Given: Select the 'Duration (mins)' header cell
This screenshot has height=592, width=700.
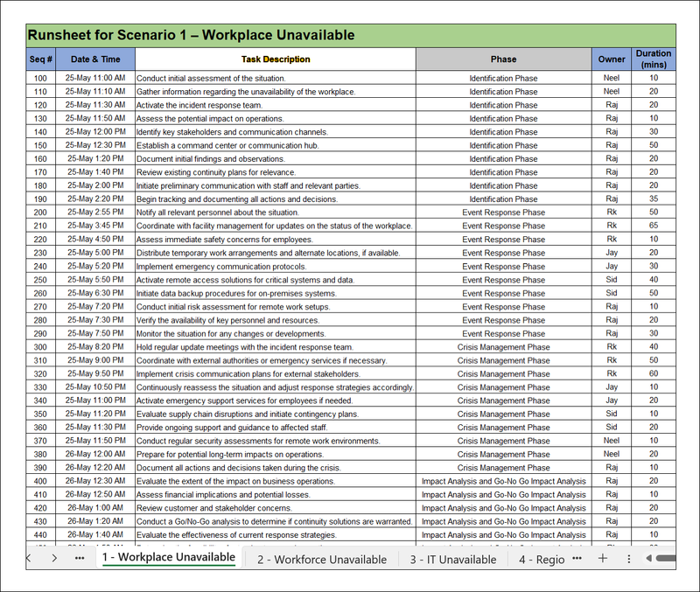Looking at the screenshot, I should click(654, 59).
